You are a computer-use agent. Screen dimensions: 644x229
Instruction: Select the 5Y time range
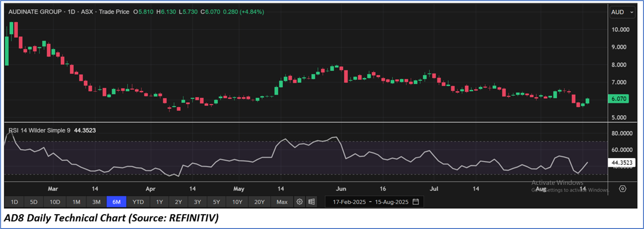(217, 202)
